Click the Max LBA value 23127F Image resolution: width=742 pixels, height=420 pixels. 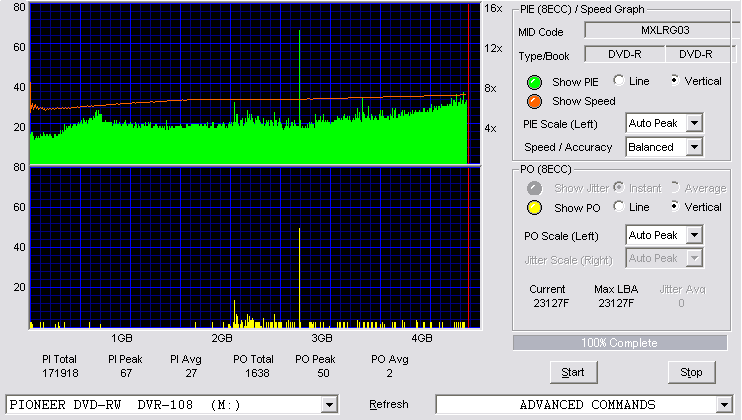click(x=616, y=303)
